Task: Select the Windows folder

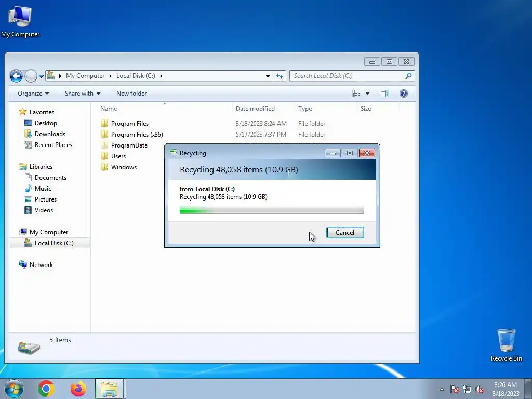Action: coord(124,167)
